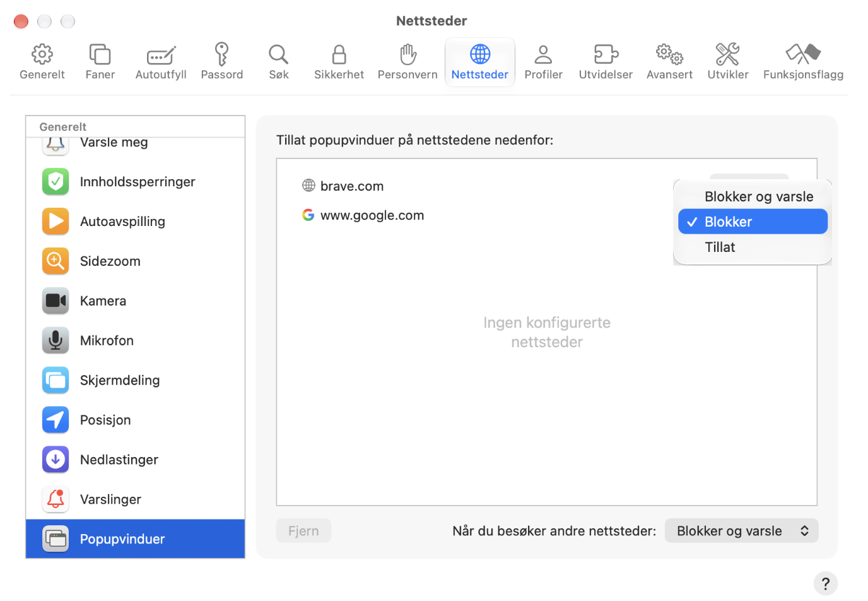
Task: Click the Mikrofon sidebar icon
Action: point(56,341)
